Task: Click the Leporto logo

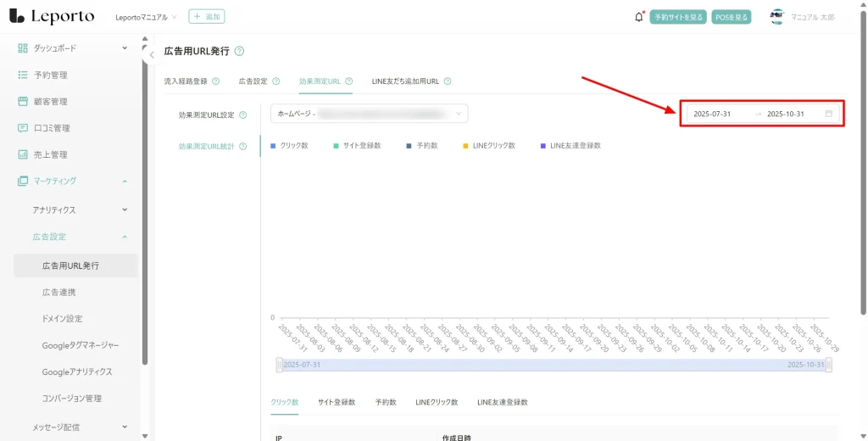Action: tap(54, 17)
